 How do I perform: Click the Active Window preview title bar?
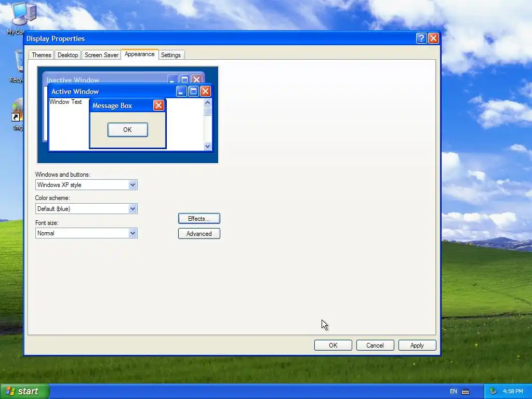click(130, 91)
